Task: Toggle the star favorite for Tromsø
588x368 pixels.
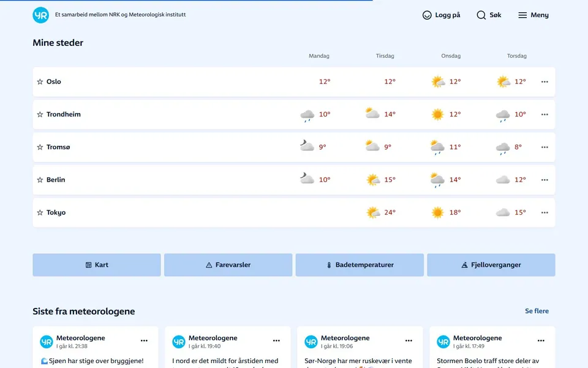Action: [x=40, y=147]
